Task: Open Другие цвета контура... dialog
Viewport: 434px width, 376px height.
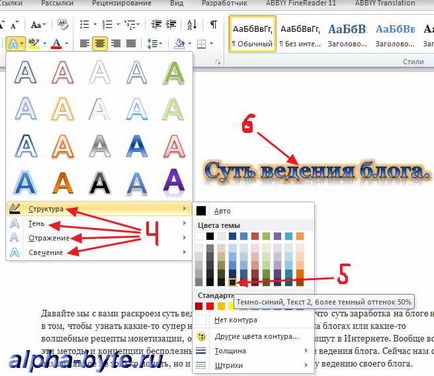Action: click(254, 336)
